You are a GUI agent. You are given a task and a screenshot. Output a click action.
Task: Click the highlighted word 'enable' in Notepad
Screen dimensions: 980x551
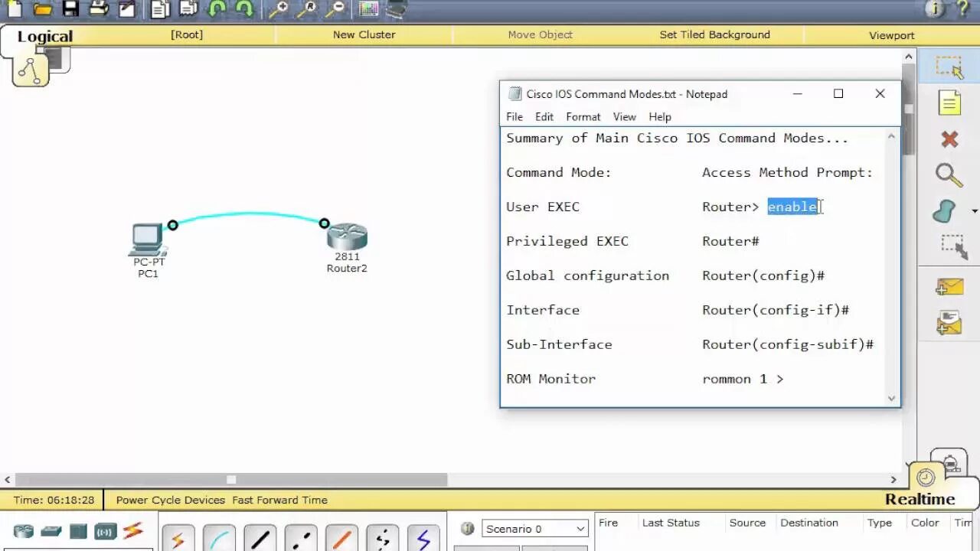click(x=792, y=207)
